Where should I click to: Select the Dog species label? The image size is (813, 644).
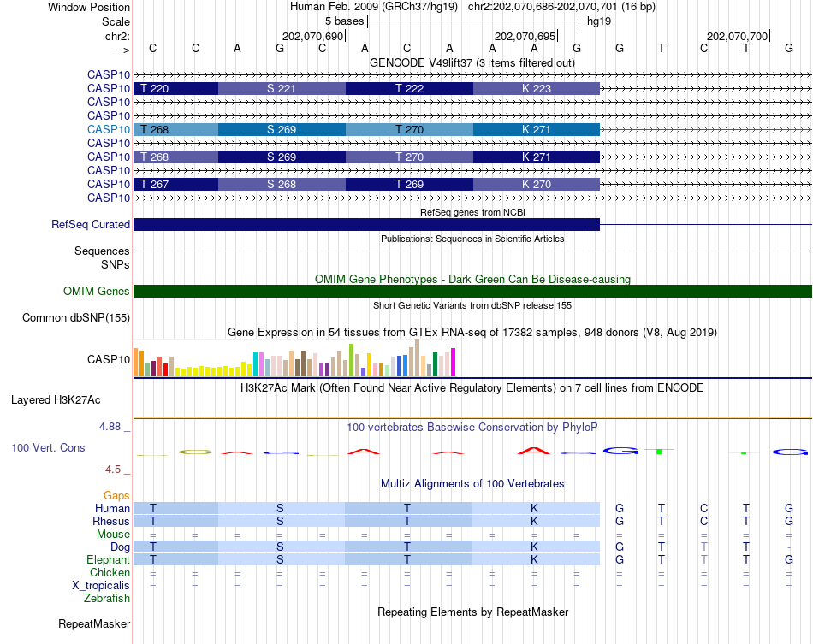click(x=120, y=547)
